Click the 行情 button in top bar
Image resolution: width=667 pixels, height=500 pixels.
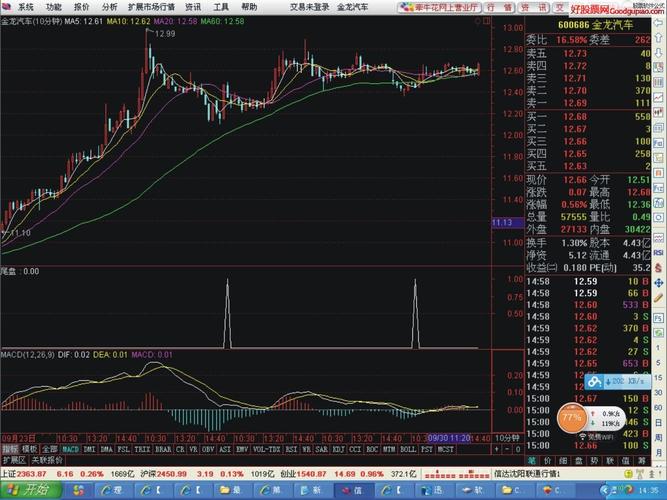pos(499,7)
